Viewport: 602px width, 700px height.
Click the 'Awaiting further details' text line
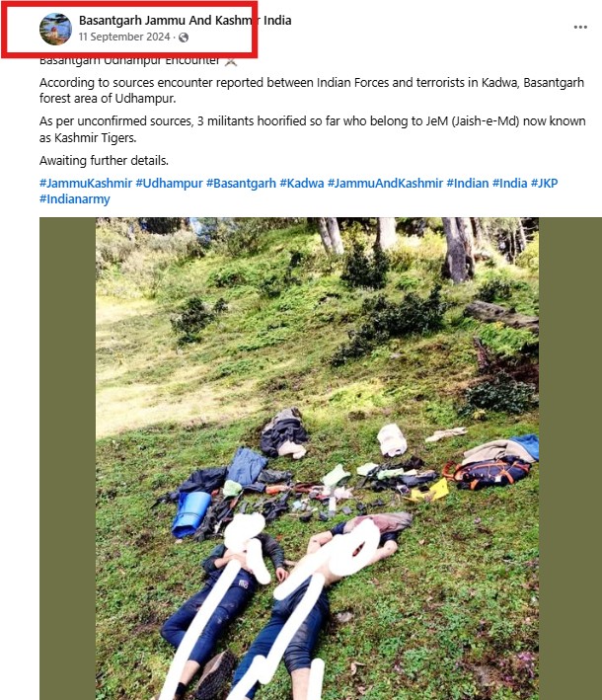104,161
